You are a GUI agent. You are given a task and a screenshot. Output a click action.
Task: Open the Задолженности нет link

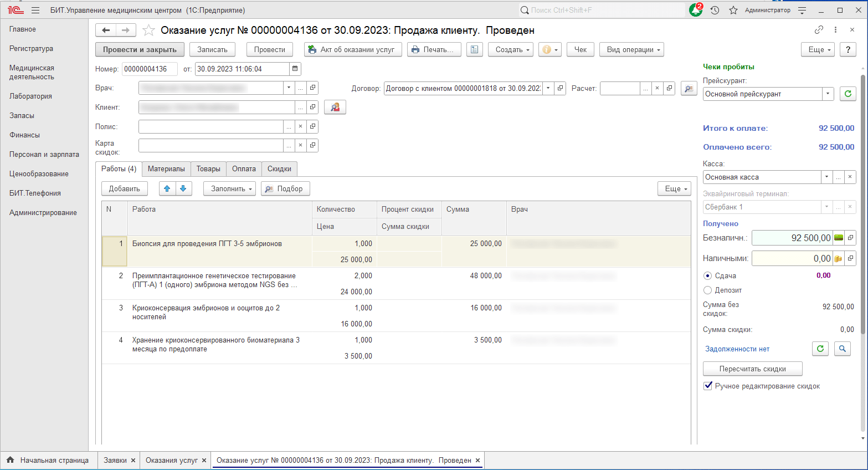pyautogui.click(x=737, y=349)
